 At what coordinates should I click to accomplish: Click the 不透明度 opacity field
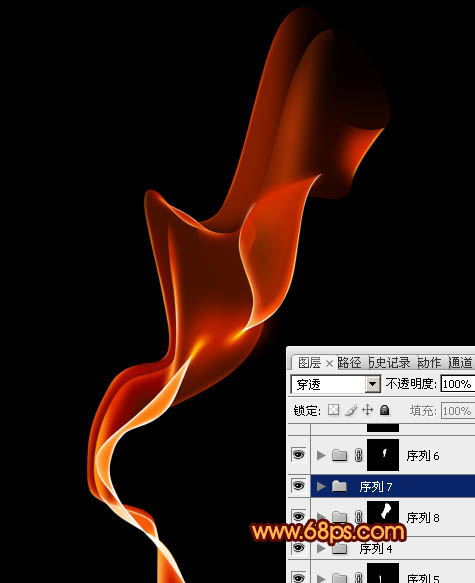[x=458, y=384]
